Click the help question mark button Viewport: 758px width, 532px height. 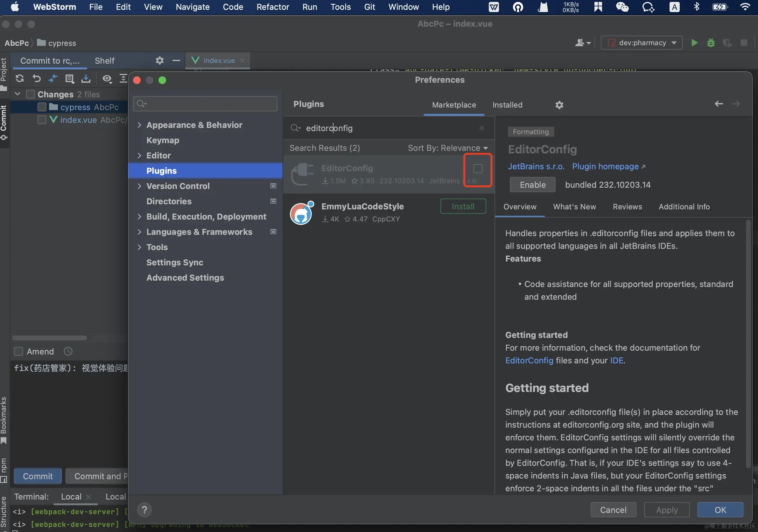pos(144,510)
